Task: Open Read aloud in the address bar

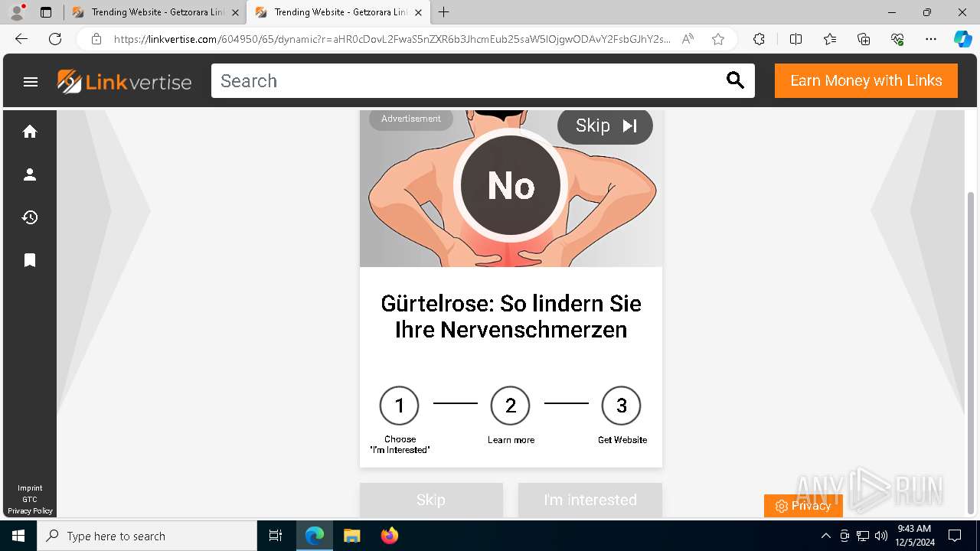Action: [x=688, y=39]
